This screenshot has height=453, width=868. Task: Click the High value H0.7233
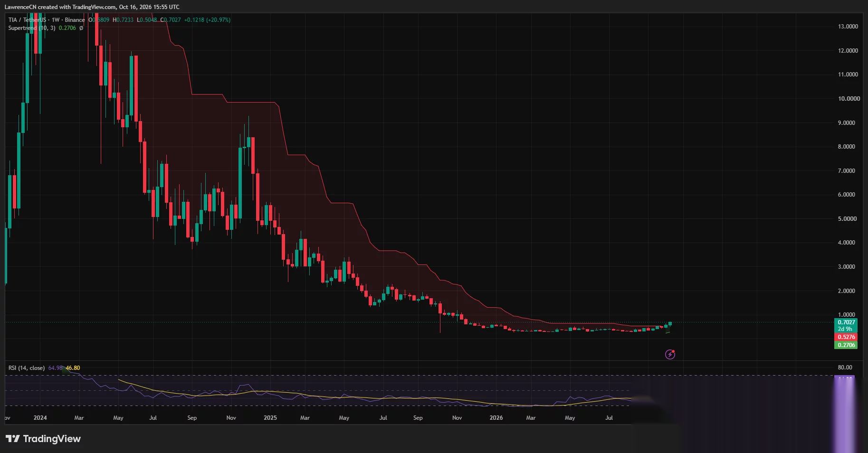coord(123,20)
